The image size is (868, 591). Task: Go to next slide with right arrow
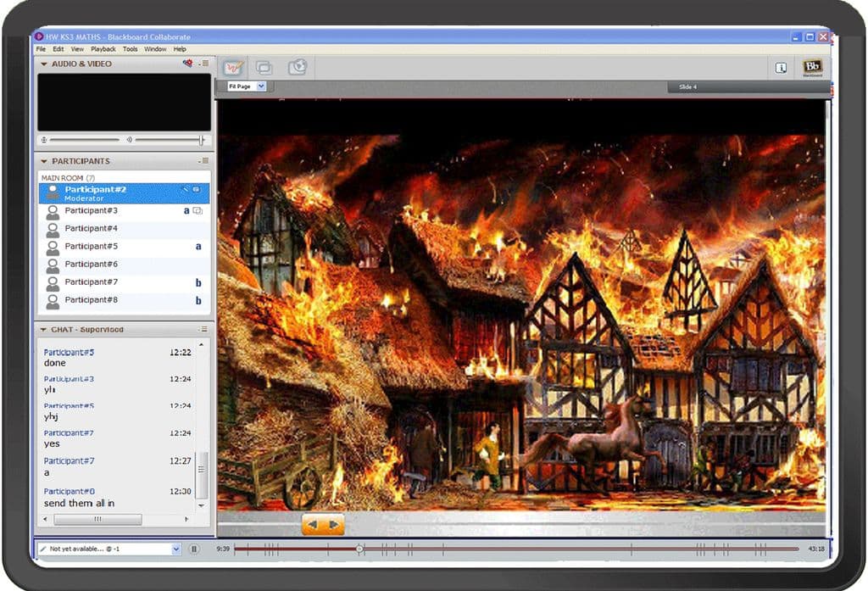(x=334, y=524)
